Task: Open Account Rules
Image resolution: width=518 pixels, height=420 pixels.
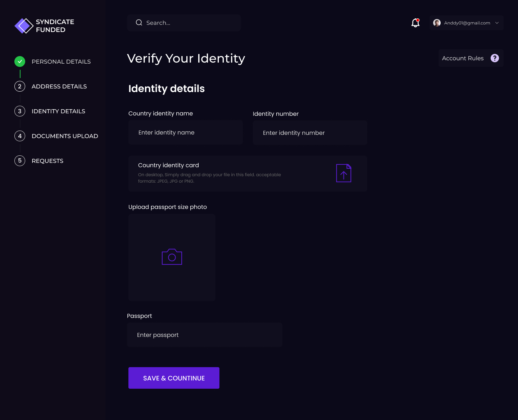Action: pos(463,58)
